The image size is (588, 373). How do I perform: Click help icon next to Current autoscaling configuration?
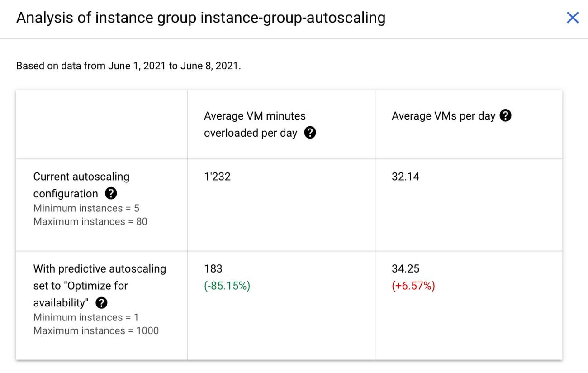point(111,194)
